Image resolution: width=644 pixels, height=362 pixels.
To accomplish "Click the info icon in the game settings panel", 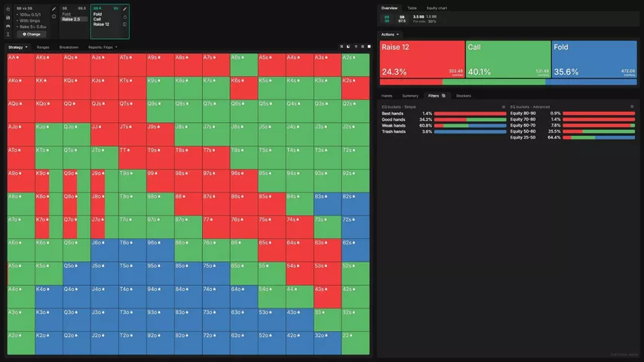I will click(54, 16).
